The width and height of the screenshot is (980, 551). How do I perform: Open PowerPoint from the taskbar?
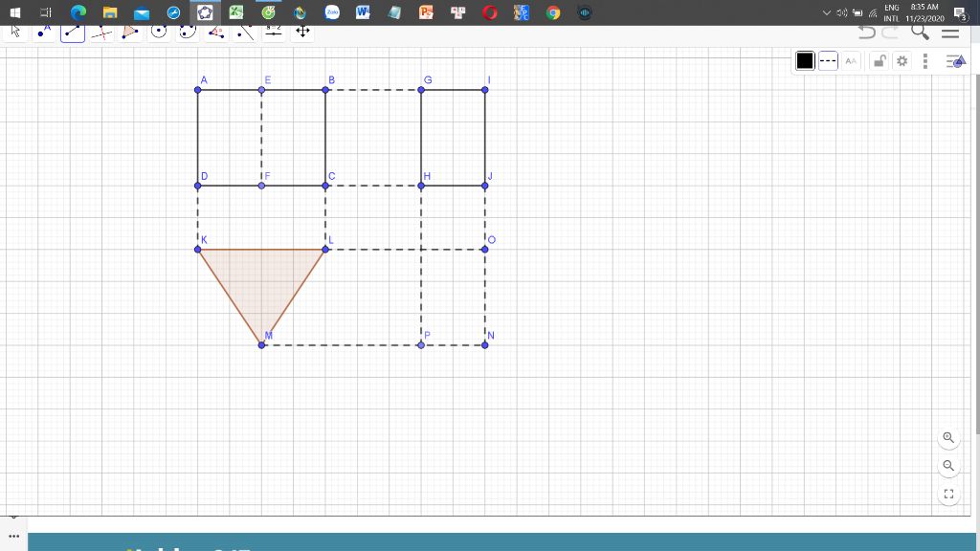point(426,12)
